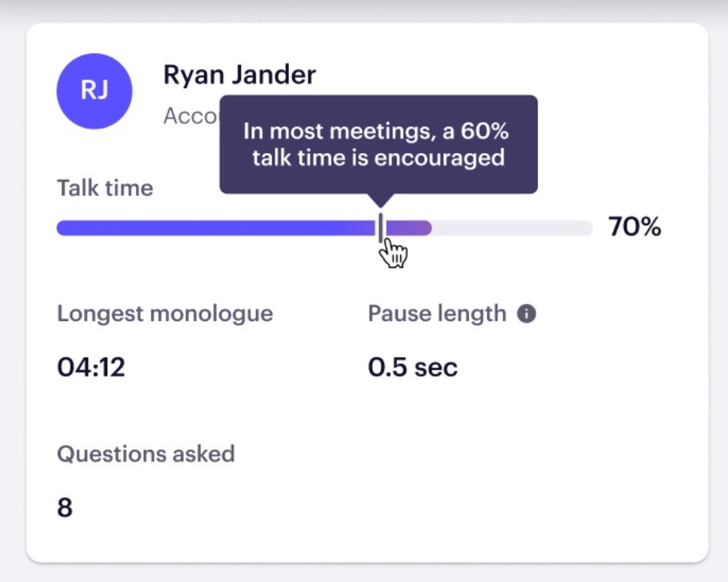Click the far right end of talk time bar
This screenshot has height=582, width=728.
[587, 228]
